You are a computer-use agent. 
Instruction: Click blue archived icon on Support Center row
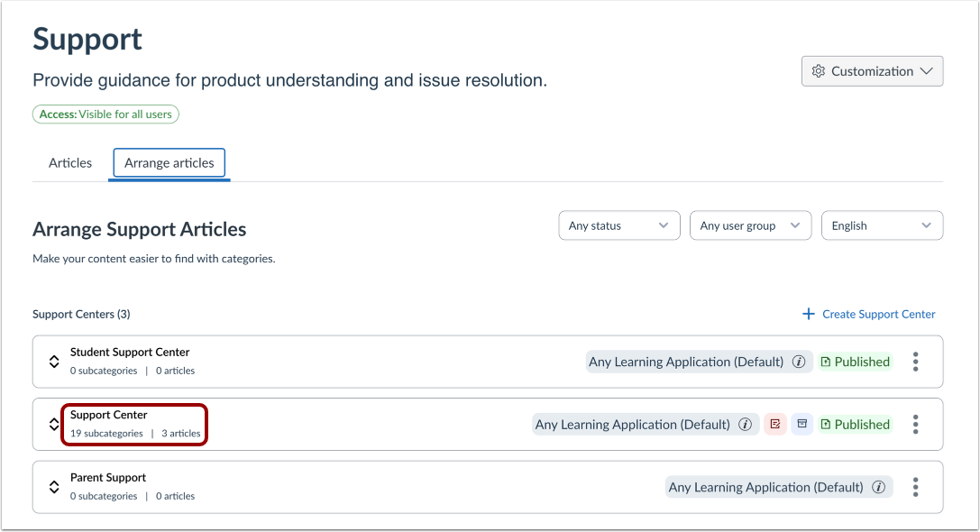coord(801,425)
